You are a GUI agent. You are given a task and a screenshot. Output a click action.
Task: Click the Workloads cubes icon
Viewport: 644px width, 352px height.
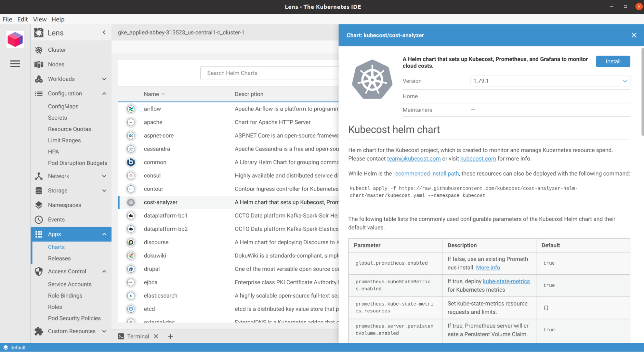tap(39, 79)
